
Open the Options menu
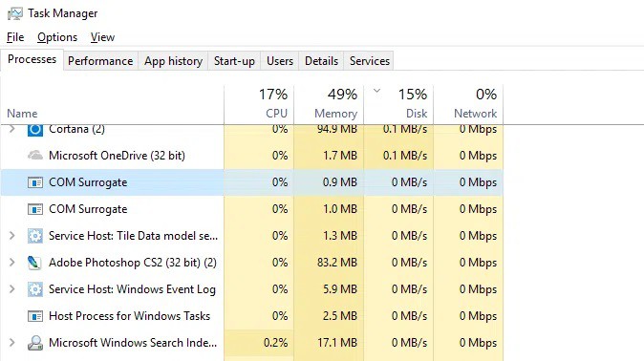tap(57, 37)
